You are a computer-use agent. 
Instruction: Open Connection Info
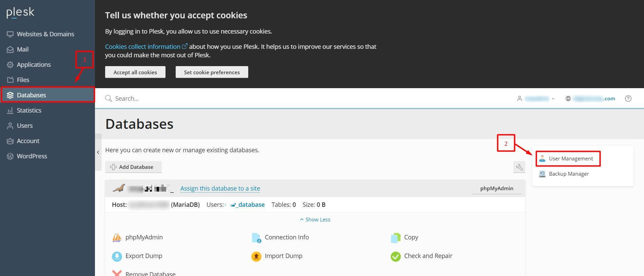287,237
